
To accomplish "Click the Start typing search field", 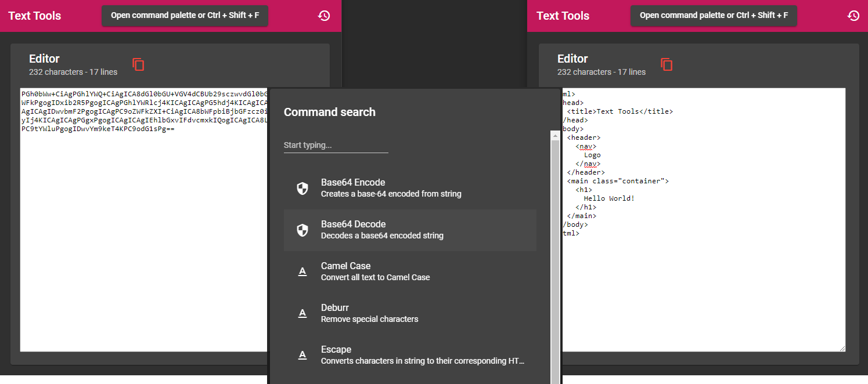I will click(336, 144).
